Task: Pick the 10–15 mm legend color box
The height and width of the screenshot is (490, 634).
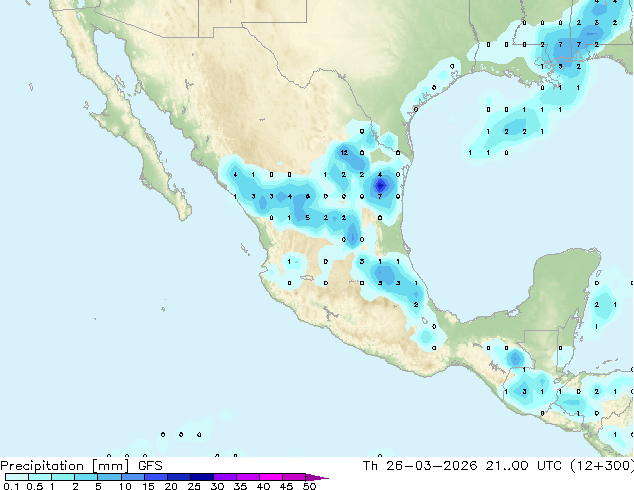Action: pos(133,477)
